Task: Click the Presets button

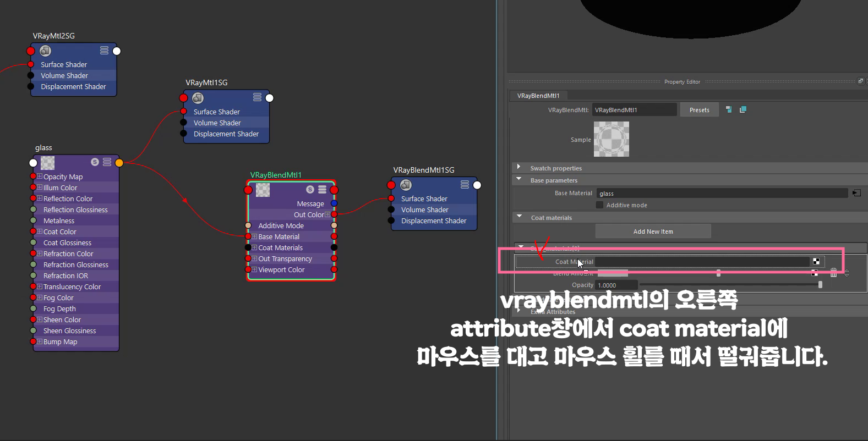Action: coord(699,110)
